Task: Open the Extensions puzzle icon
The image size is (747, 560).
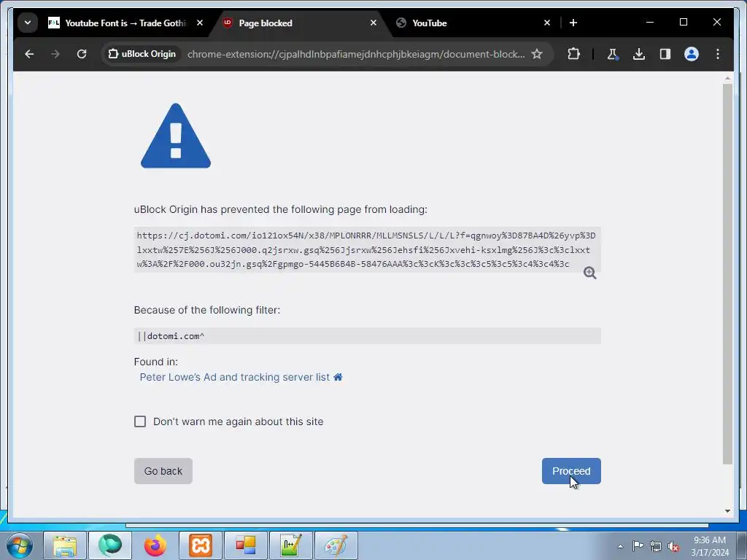Action: click(x=573, y=54)
